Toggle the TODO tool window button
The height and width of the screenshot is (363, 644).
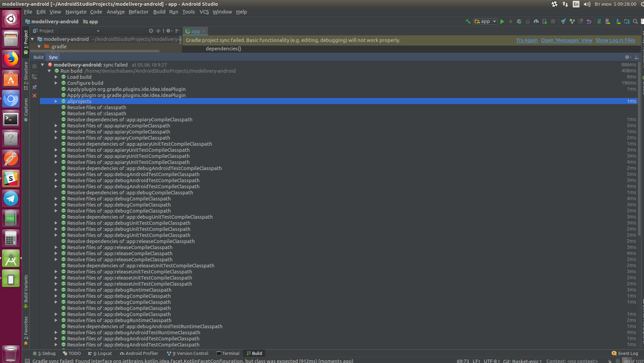pyautogui.click(x=72, y=353)
